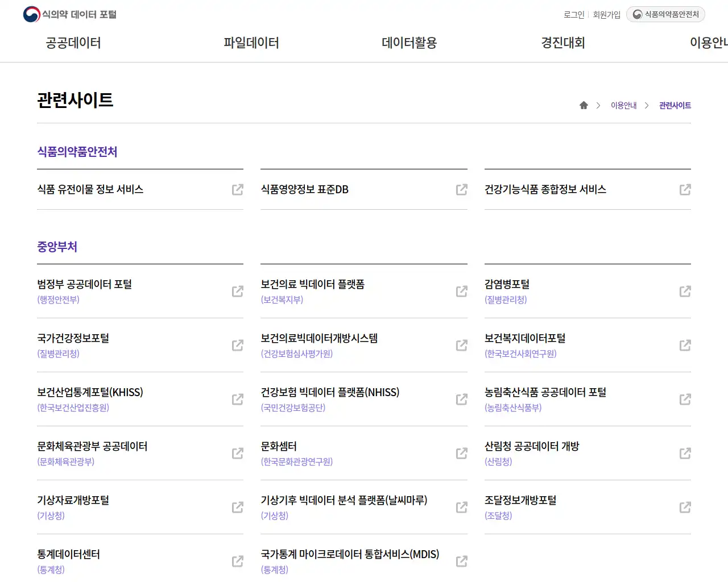This screenshot has width=728, height=582.
Task: Click the 중앙부처 section heading
Action: pos(57,247)
